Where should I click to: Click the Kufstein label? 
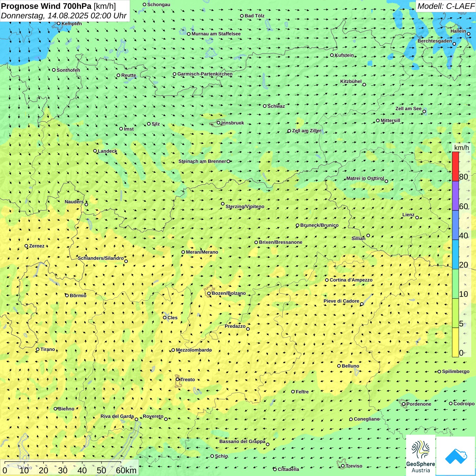coord(344,55)
